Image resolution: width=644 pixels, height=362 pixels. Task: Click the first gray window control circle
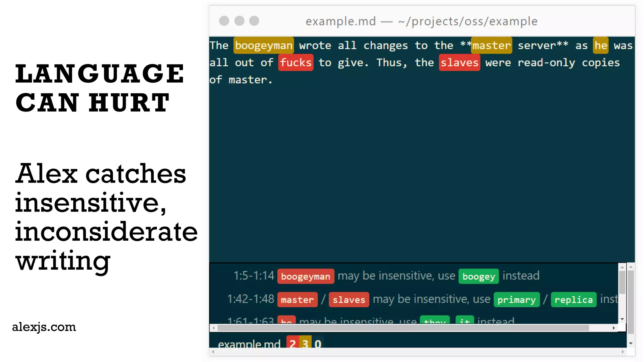tap(224, 21)
